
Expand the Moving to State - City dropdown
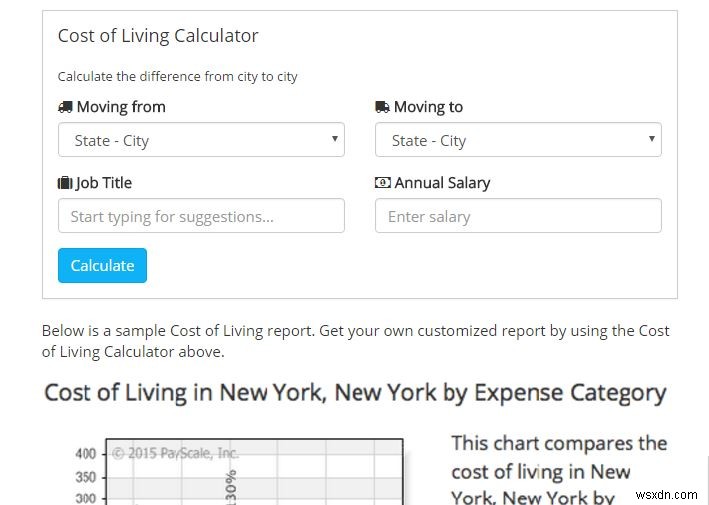[518, 140]
